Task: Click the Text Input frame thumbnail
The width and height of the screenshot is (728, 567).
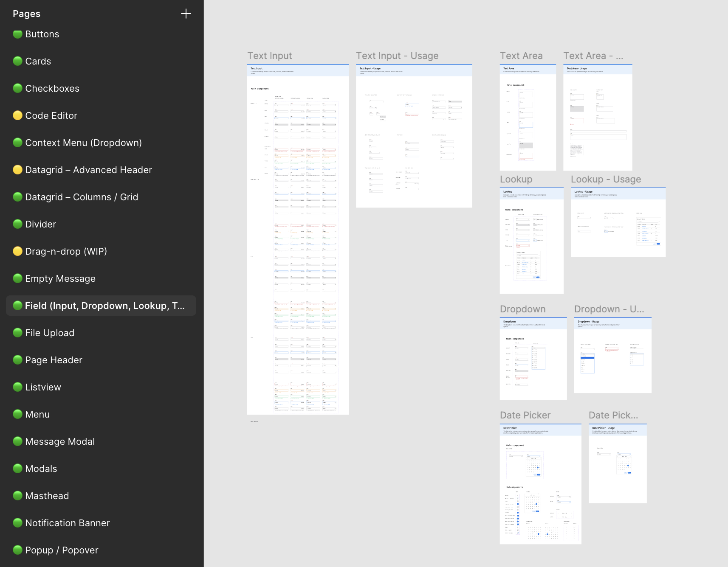Action: [298, 240]
